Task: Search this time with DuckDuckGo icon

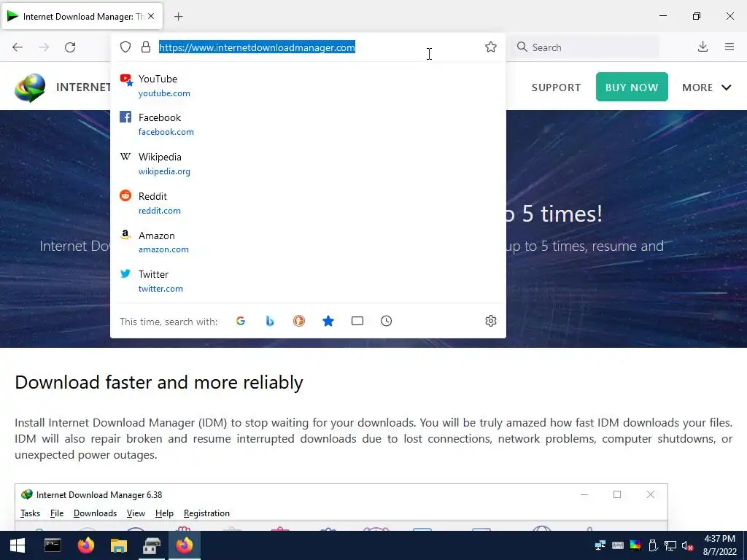Action: (298, 321)
